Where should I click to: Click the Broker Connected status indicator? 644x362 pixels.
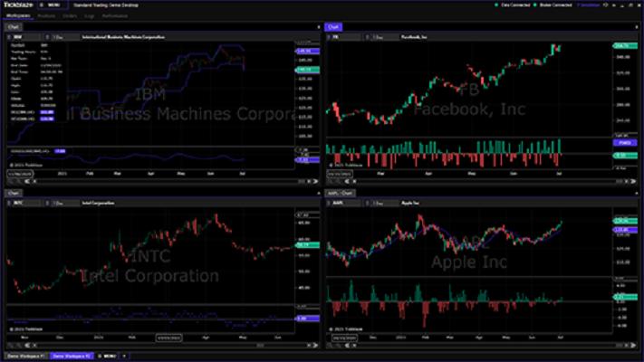tap(553, 5)
